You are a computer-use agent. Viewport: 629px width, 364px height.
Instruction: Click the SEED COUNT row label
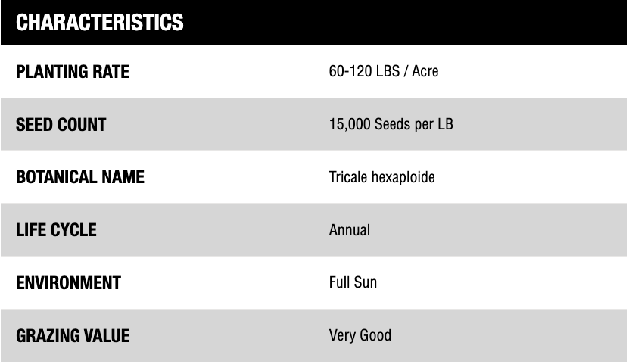(61, 125)
